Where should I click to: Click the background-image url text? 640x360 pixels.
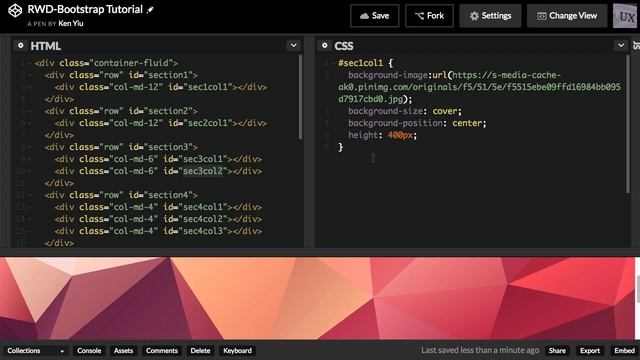click(x=480, y=87)
